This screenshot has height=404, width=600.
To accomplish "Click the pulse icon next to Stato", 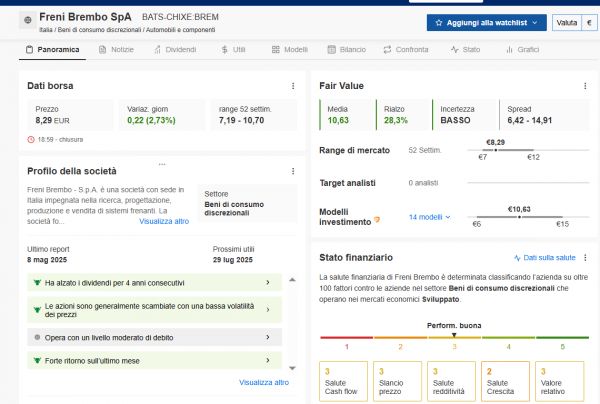I will pyautogui.click(x=454, y=50).
